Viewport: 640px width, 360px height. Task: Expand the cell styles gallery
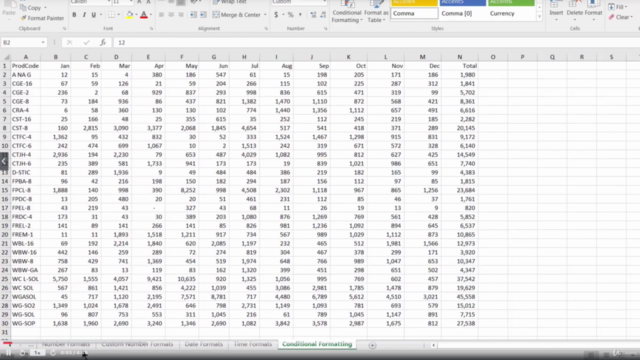[540, 17]
